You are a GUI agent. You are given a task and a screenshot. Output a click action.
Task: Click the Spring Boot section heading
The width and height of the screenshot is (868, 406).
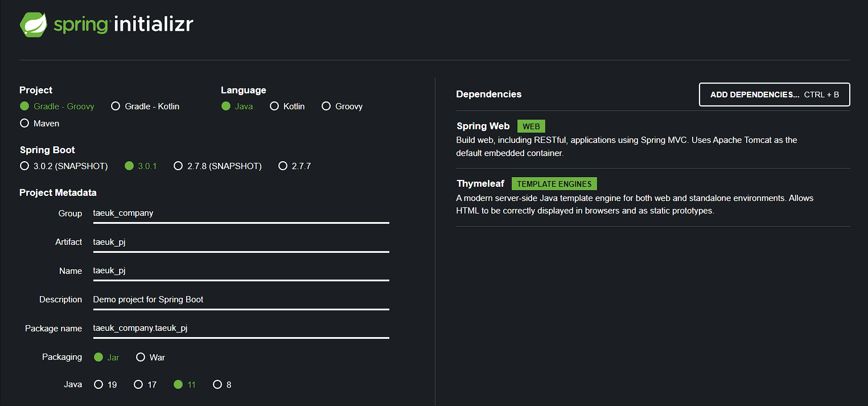coord(47,150)
